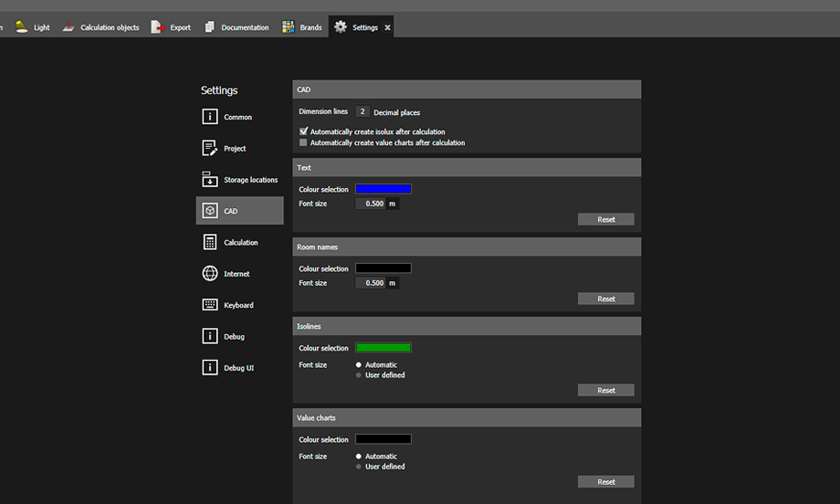Select the Keyboard settings icon

point(210,305)
